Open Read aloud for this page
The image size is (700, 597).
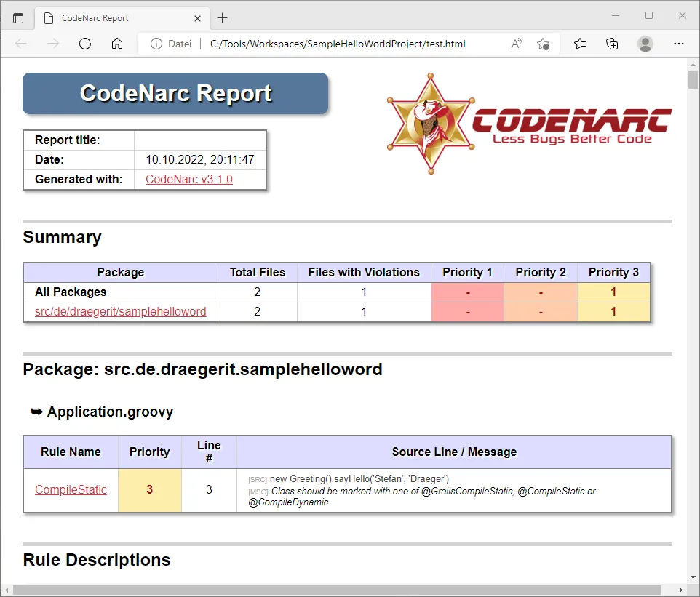tap(516, 44)
